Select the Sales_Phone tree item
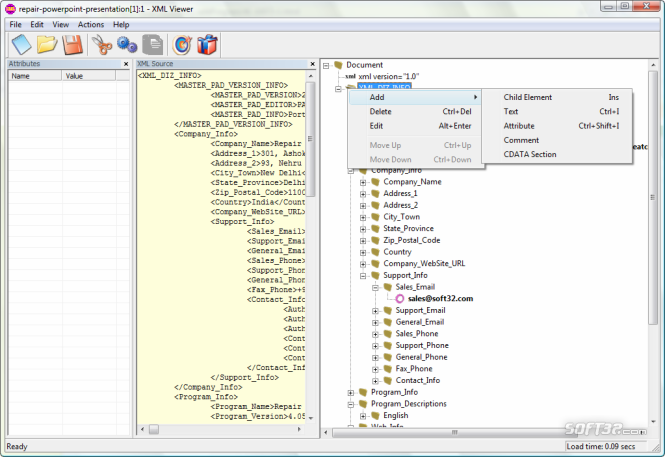The image size is (665, 457). pos(417,334)
